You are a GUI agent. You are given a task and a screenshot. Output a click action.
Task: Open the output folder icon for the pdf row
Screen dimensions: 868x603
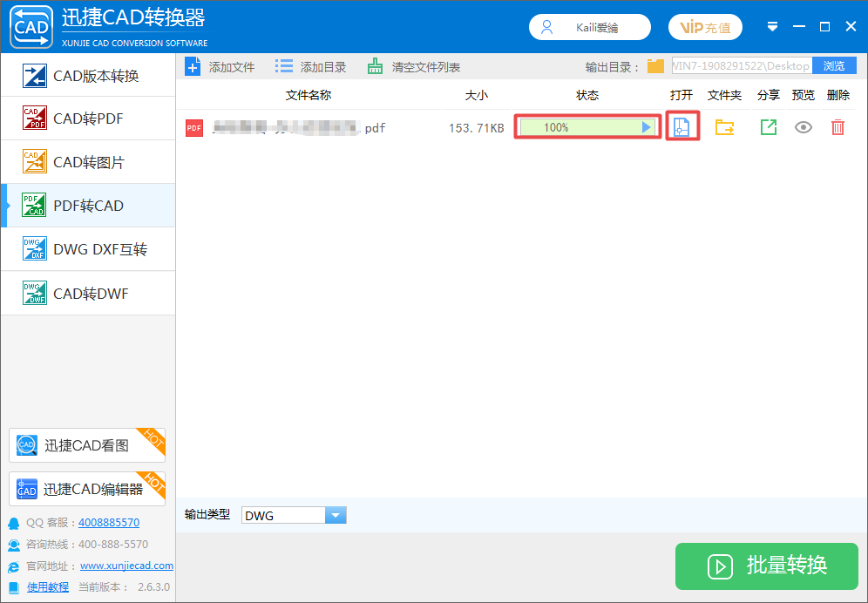tap(724, 127)
